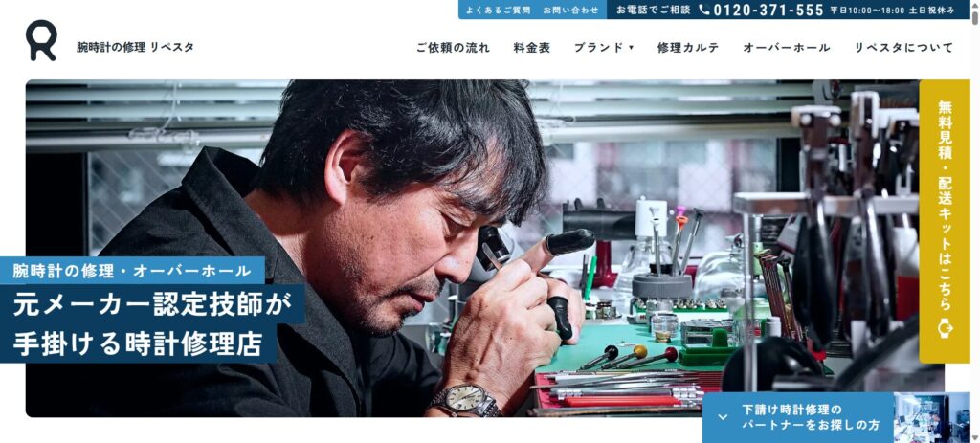Open 料金表 menu item
Viewport: 980px width, 443px height.
532,48
